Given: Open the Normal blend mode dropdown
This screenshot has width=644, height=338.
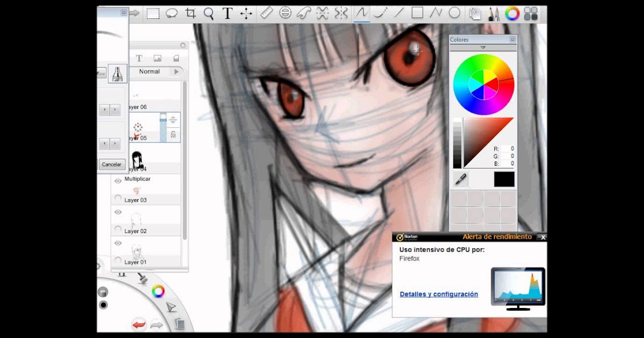Looking at the screenshot, I should point(149,71).
